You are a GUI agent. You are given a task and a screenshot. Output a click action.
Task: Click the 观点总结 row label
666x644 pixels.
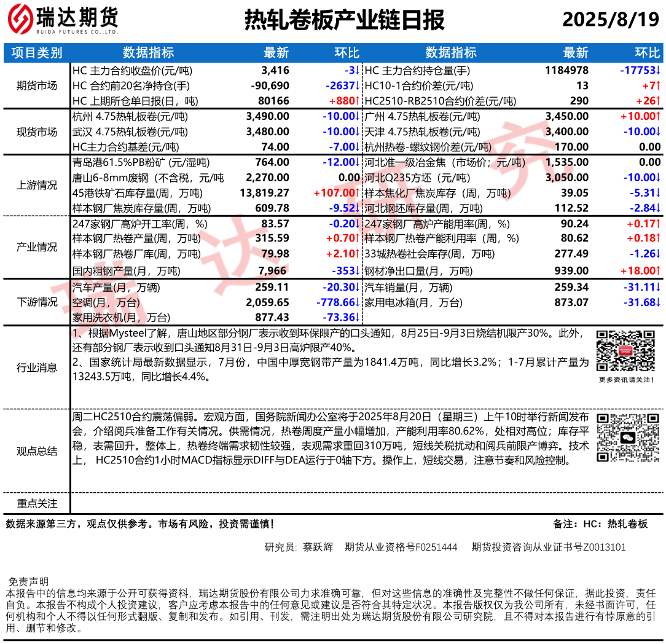click(37, 451)
